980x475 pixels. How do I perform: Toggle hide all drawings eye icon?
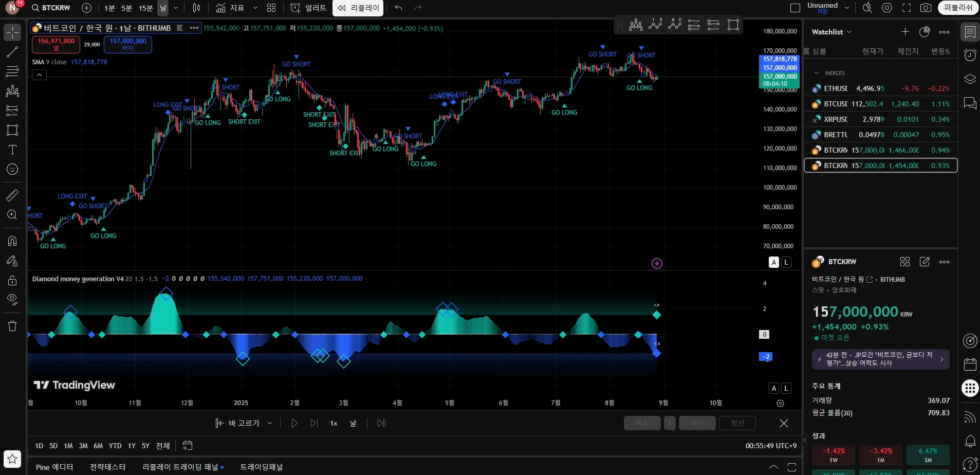pyautogui.click(x=12, y=299)
